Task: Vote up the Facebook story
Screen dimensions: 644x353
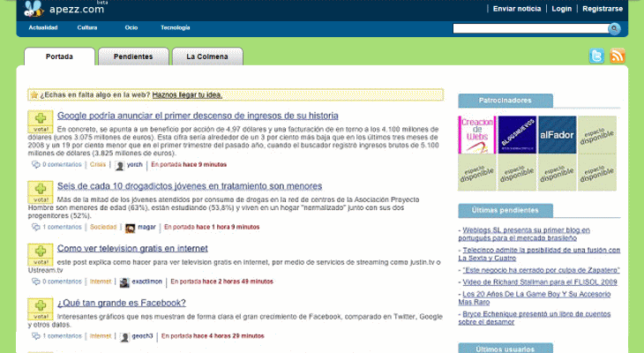Action: click(41, 309)
